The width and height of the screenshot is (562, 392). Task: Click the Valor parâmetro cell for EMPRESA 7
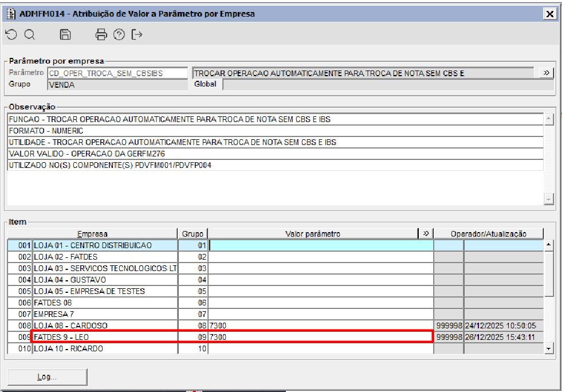point(321,314)
